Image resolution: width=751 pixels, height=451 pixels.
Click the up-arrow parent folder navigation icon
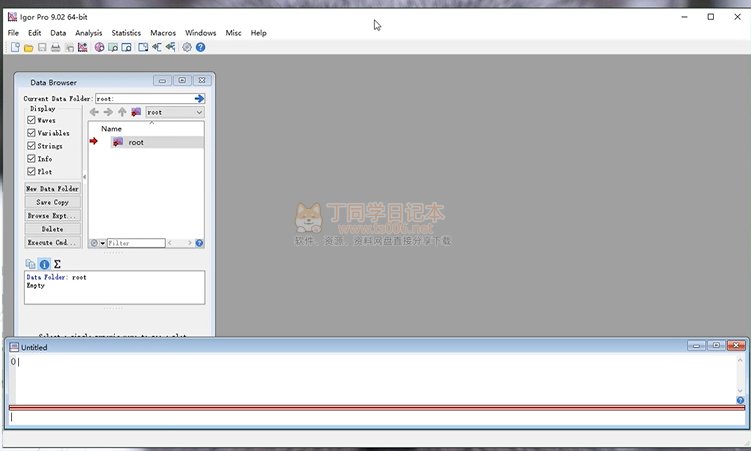(x=122, y=112)
